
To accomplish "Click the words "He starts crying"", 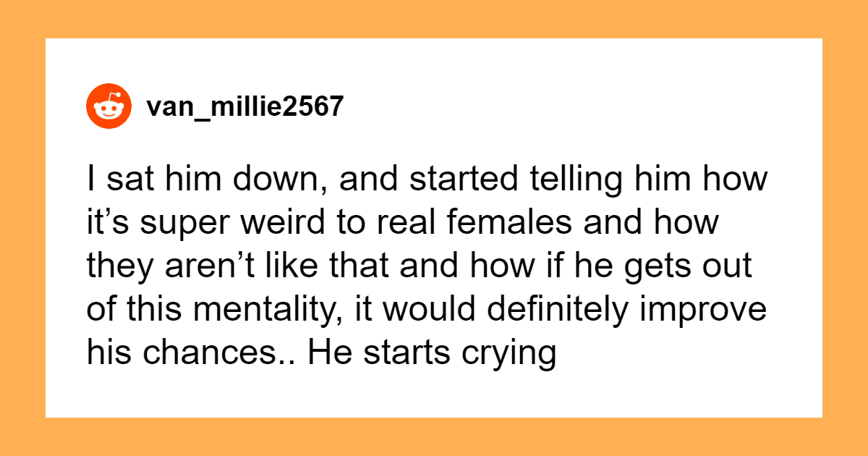I will click(434, 355).
